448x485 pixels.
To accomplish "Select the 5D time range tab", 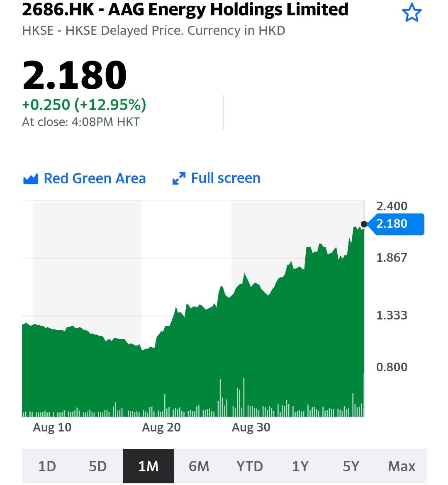I will (x=98, y=466).
